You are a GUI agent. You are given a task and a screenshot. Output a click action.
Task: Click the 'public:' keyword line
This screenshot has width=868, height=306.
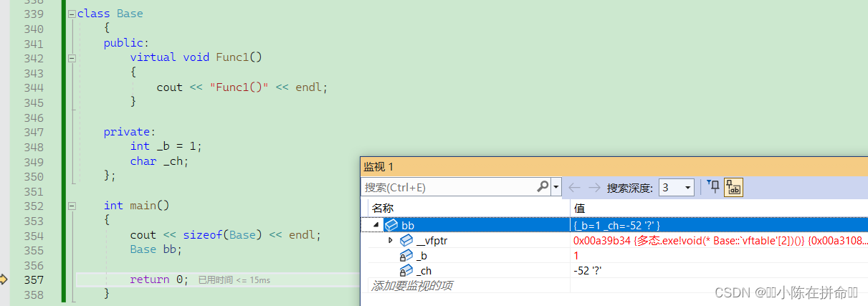(x=126, y=43)
